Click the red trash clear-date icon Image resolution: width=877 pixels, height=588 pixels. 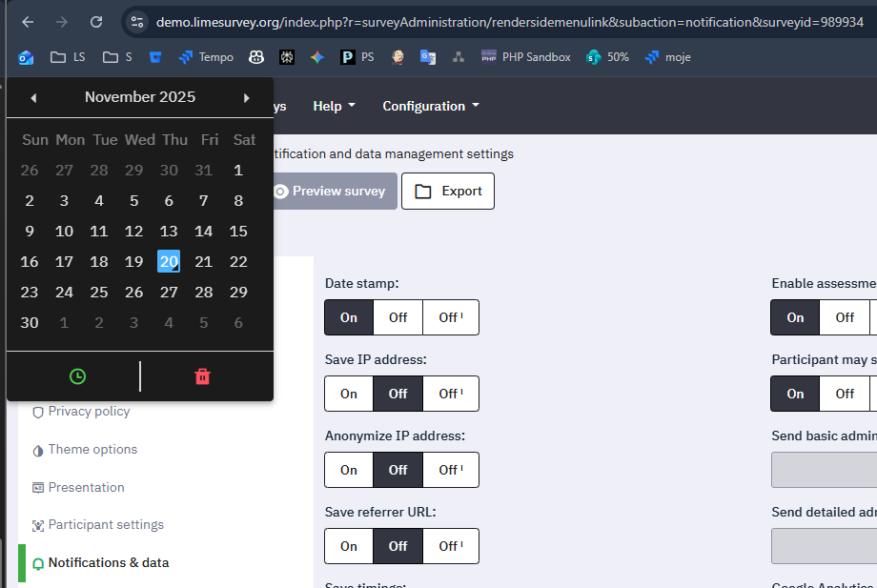202,376
